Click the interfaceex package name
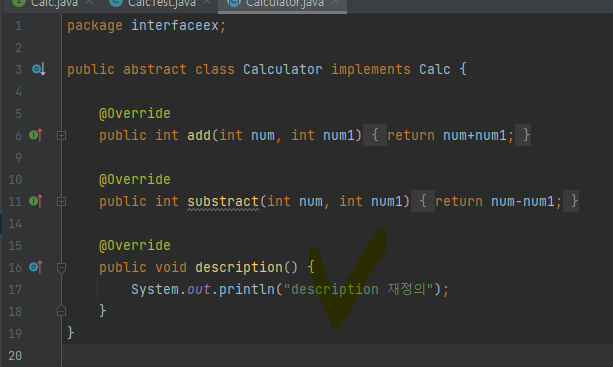Screen dimensions: 613x367 174,25
